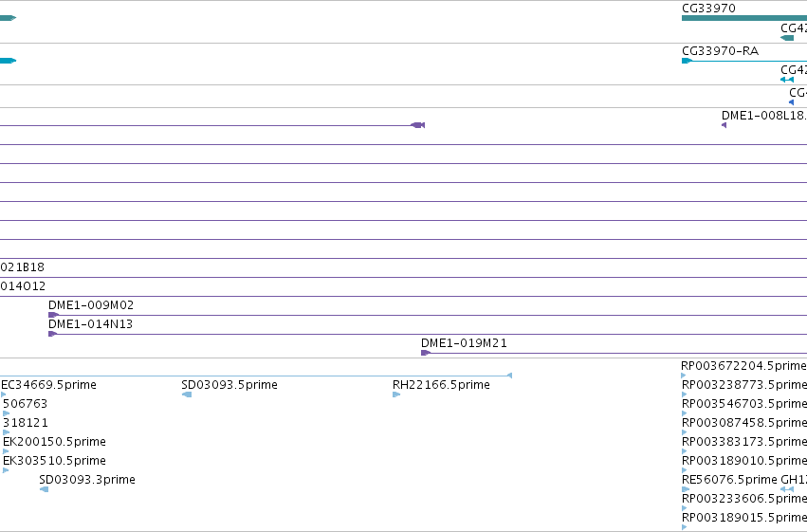This screenshot has height=532, width=807.
Task: Select the EK200150.5prime label
Action: point(55,442)
